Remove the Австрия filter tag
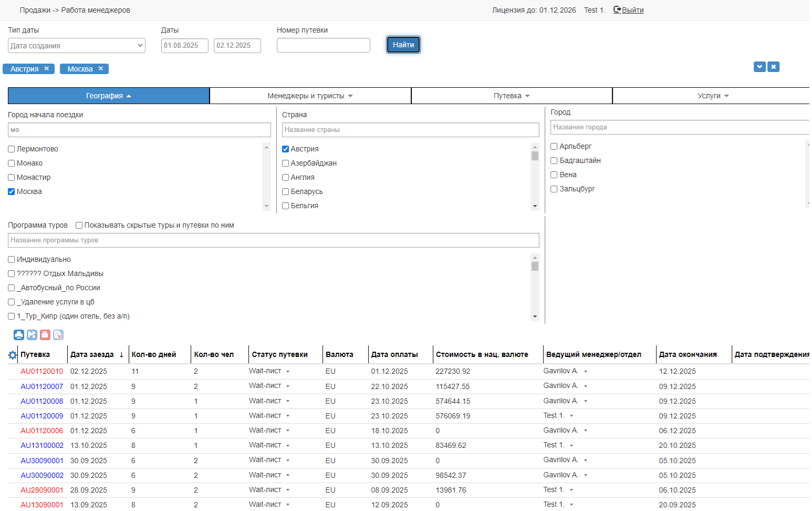 (x=47, y=69)
